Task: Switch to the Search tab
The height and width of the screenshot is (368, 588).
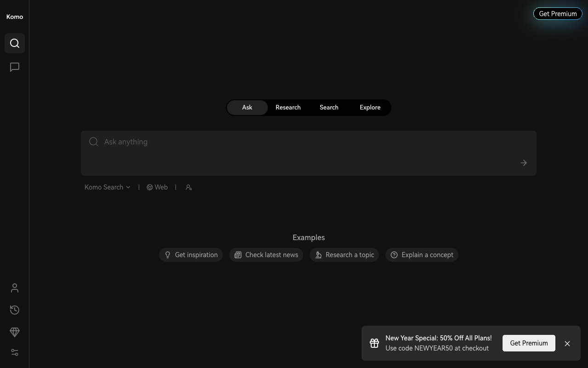Action: point(329,108)
